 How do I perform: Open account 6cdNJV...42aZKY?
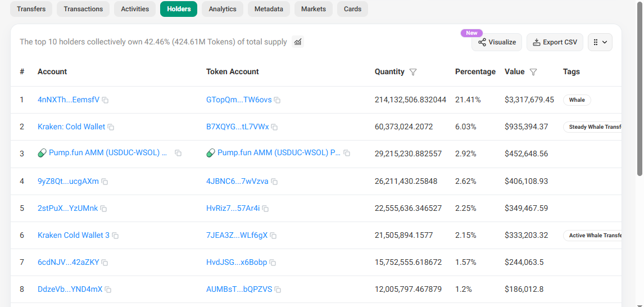coord(68,262)
